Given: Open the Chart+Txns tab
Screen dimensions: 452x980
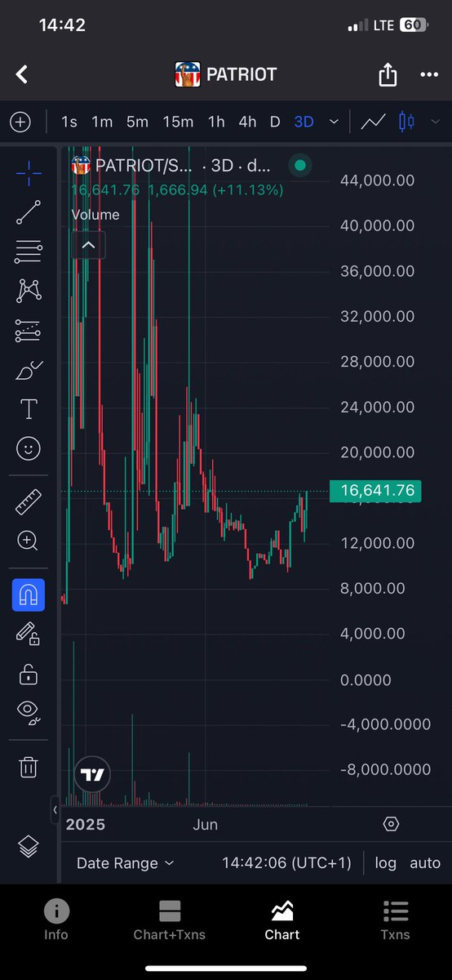Looking at the screenshot, I should click(x=169, y=920).
